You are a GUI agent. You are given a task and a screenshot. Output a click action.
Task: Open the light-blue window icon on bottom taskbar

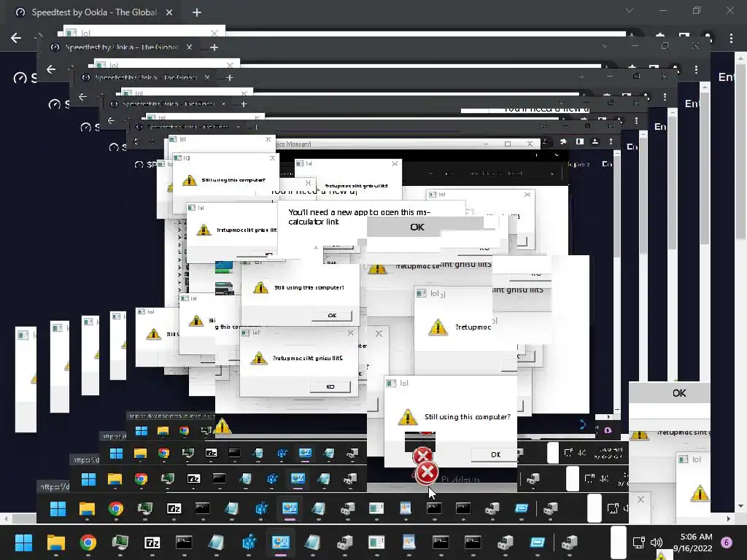(x=537, y=542)
